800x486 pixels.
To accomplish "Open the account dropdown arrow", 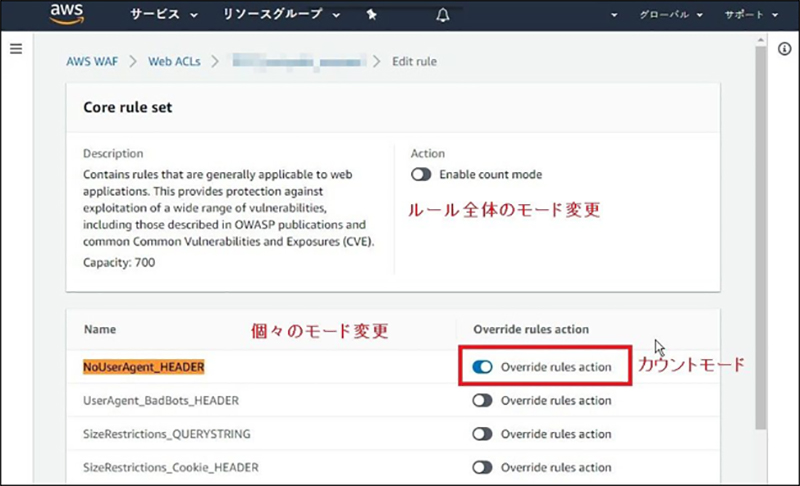I will click(x=614, y=15).
